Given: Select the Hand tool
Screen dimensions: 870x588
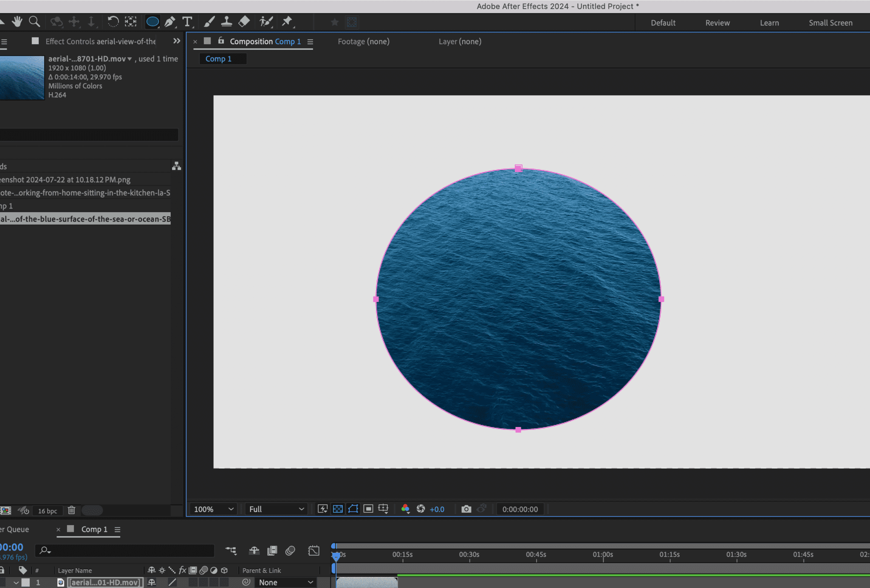Looking at the screenshot, I should [17, 22].
